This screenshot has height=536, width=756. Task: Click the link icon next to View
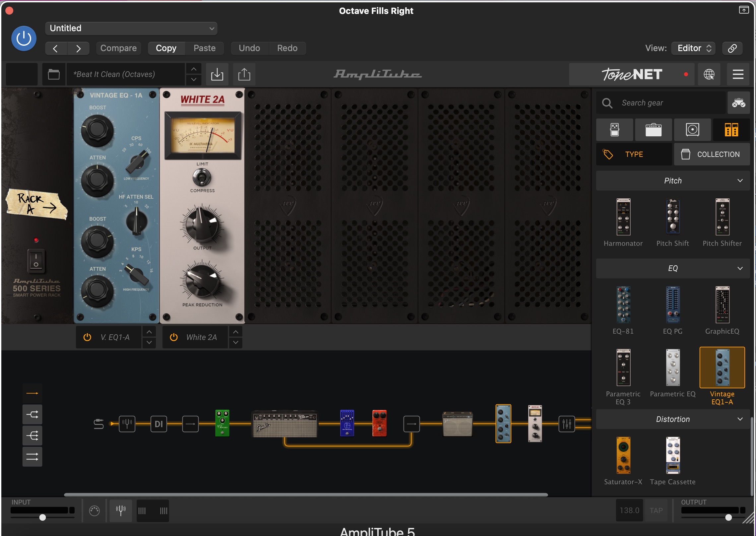732,48
